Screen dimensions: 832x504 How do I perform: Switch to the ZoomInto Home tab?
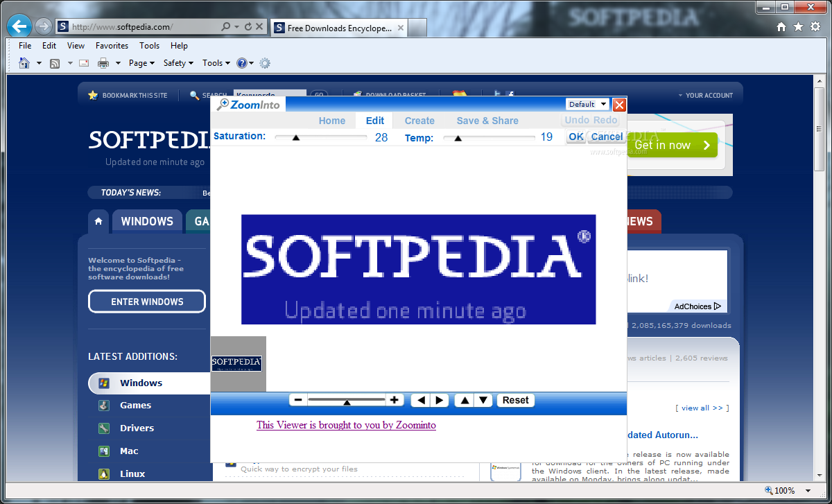coord(332,121)
